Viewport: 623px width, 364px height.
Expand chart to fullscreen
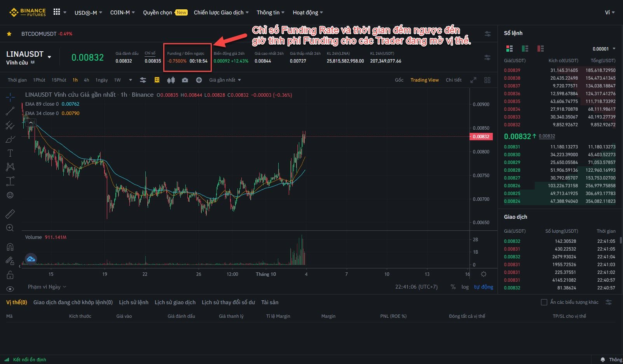(473, 80)
